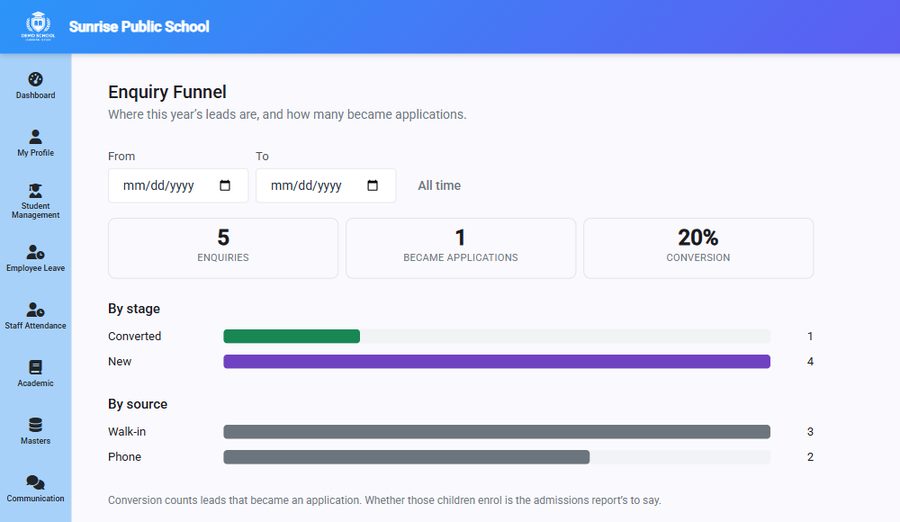The height and width of the screenshot is (522, 900).
Task: Click the leads subtitle under Enquiry Funnel
Action: click(x=287, y=114)
